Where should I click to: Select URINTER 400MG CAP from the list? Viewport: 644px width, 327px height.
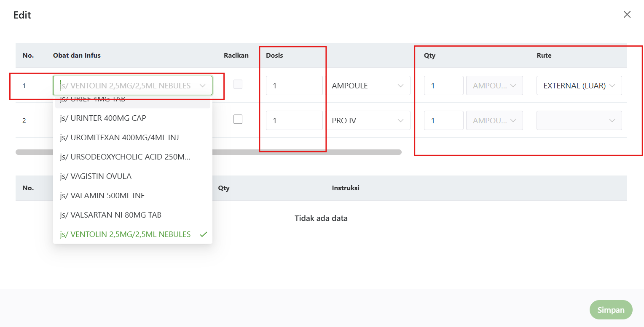click(x=103, y=118)
